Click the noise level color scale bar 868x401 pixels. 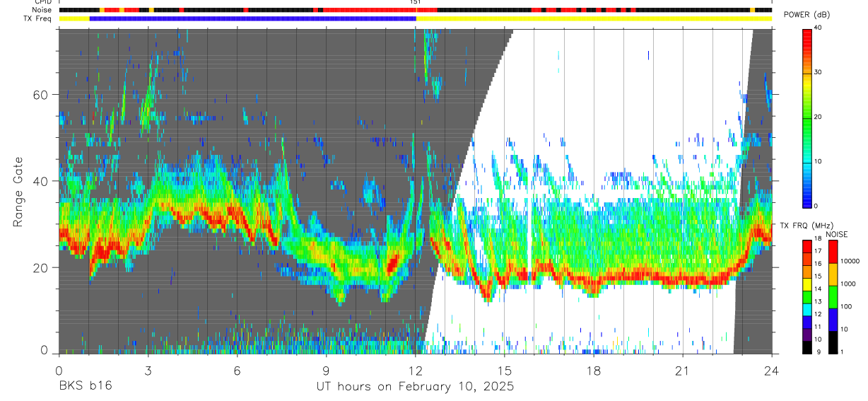tap(833, 296)
